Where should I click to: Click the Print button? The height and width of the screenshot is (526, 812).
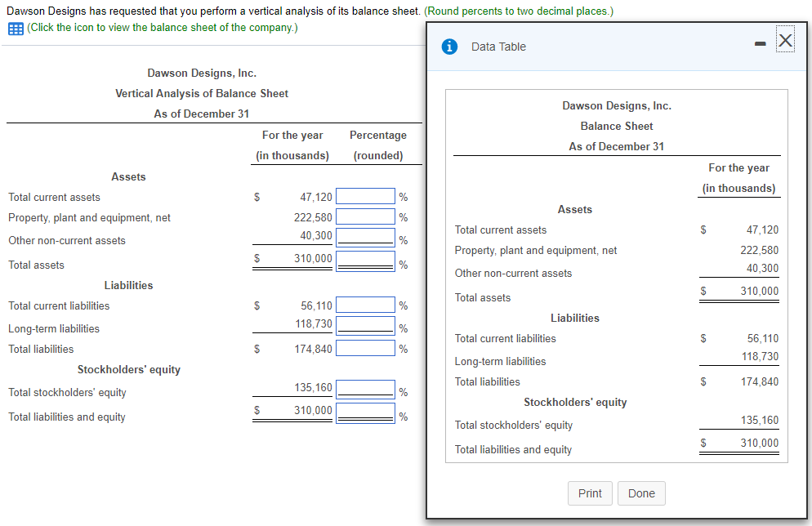pyautogui.click(x=590, y=493)
